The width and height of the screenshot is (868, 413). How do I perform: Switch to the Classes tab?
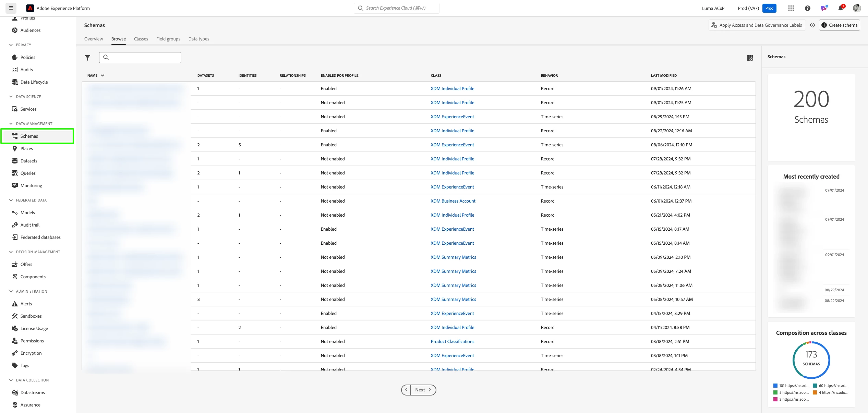point(141,39)
